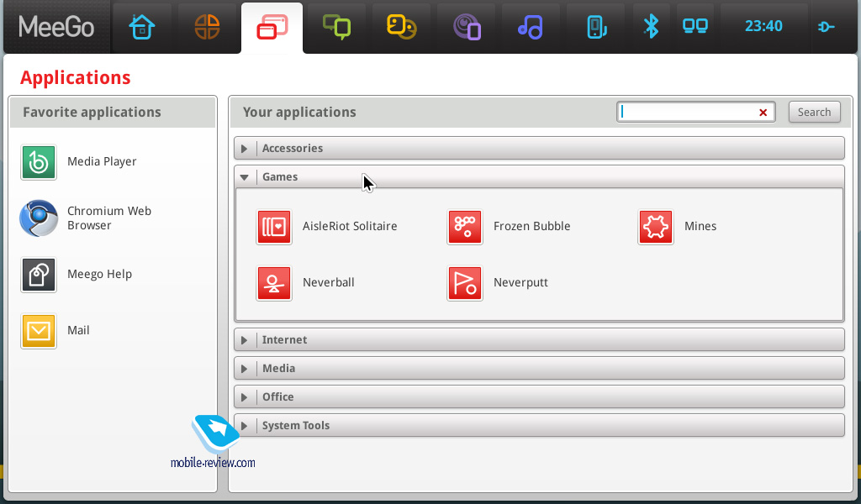861x504 pixels.
Task: Open the Myzone home icon
Action: [141, 26]
